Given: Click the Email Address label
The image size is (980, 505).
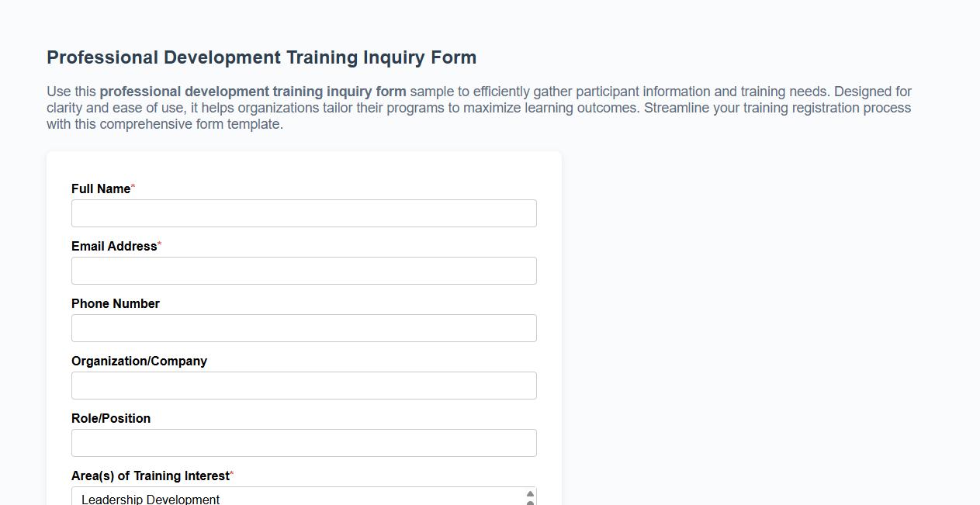Looking at the screenshot, I should point(113,246).
